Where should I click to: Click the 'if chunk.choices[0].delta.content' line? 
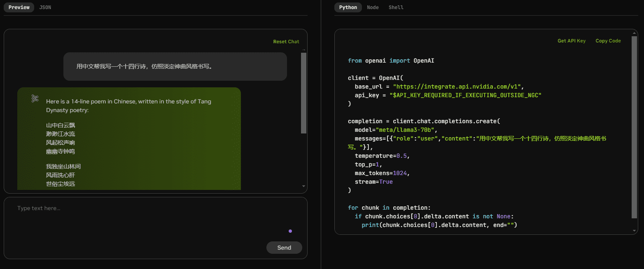point(434,216)
